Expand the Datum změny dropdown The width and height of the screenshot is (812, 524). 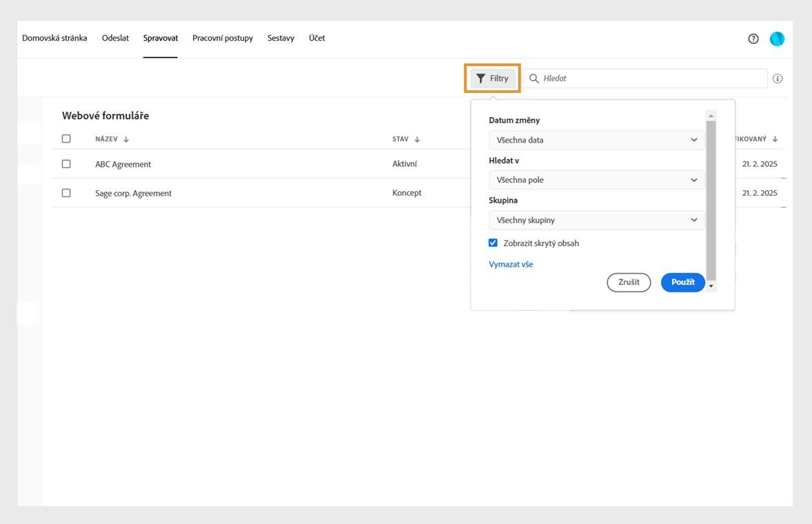pyautogui.click(x=597, y=140)
